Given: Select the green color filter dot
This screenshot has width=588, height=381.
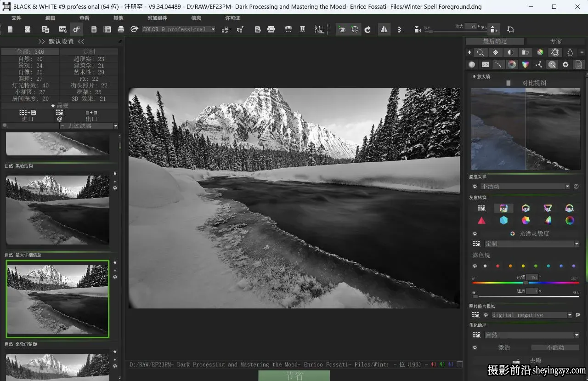Looking at the screenshot, I should (x=536, y=266).
